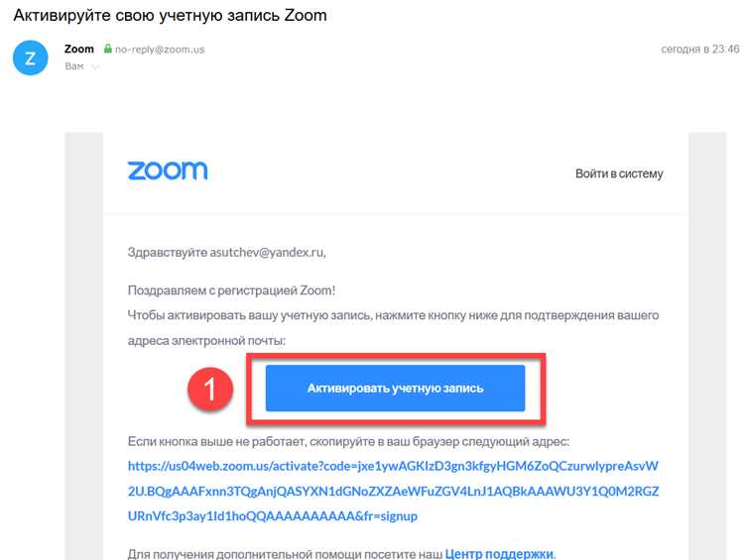
Task: Click the no-reply@zoom.us sender address
Action: (x=160, y=50)
